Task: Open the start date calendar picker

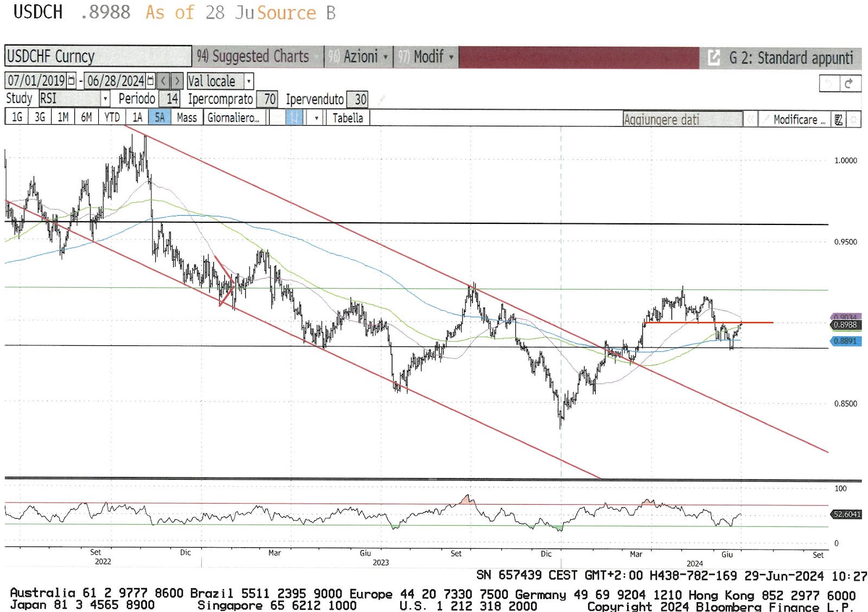Action: click(71, 81)
